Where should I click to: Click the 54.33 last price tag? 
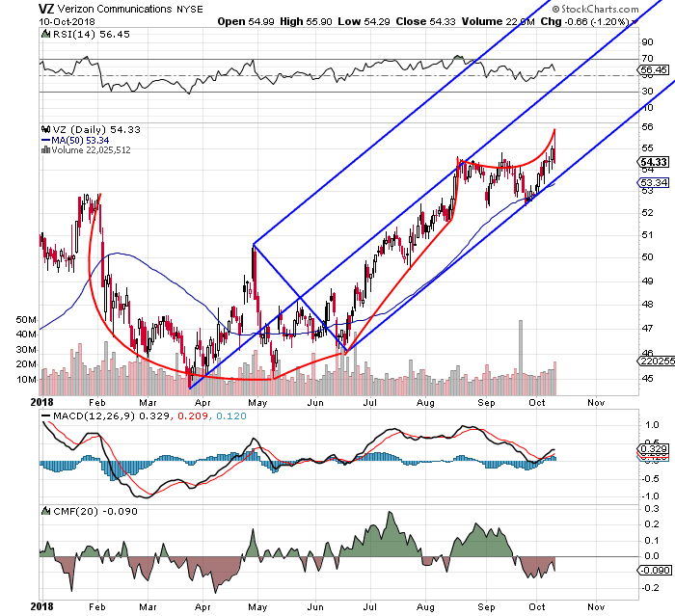click(654, 162)
